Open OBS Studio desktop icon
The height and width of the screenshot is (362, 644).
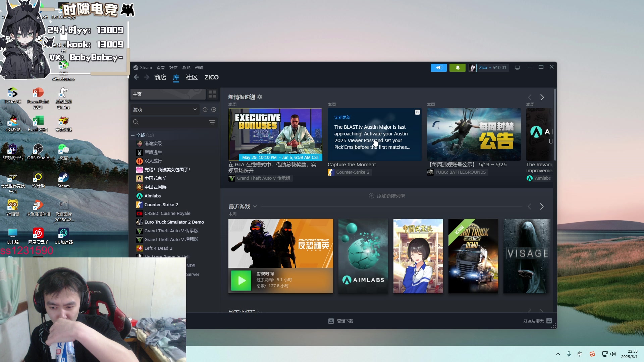[38, 152]
